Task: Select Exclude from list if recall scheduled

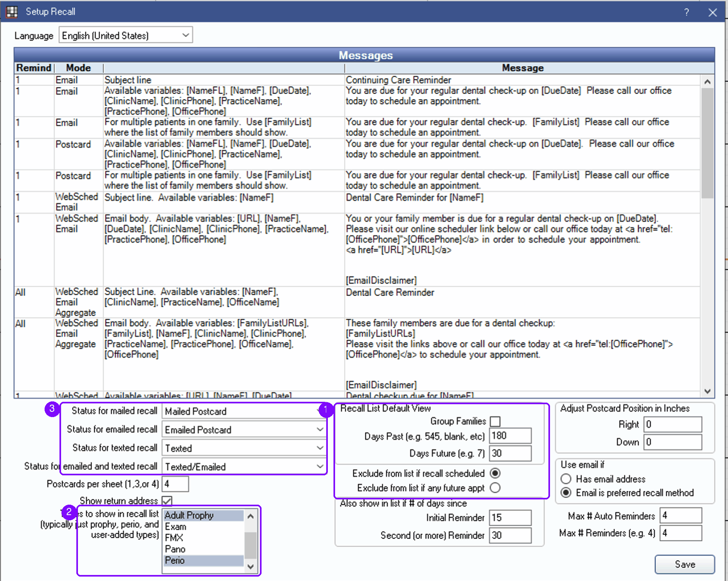Action: pyautogui.click(x=495, y=473)
